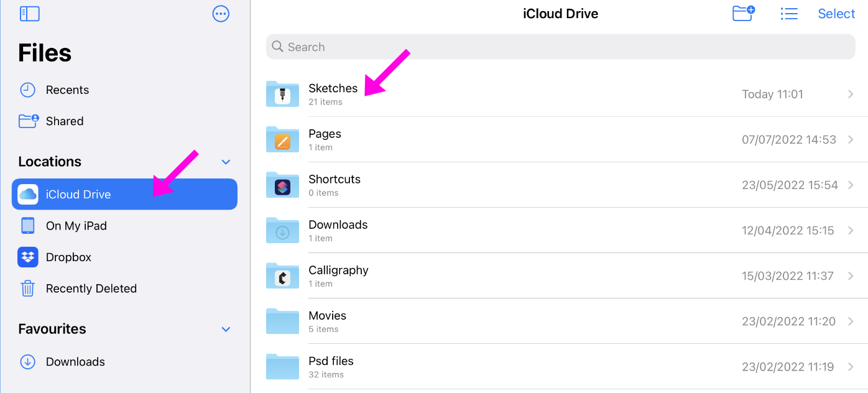Screen dimensions: 868x393
Task: Open the Movies folder icon
Action: (282, 321)
